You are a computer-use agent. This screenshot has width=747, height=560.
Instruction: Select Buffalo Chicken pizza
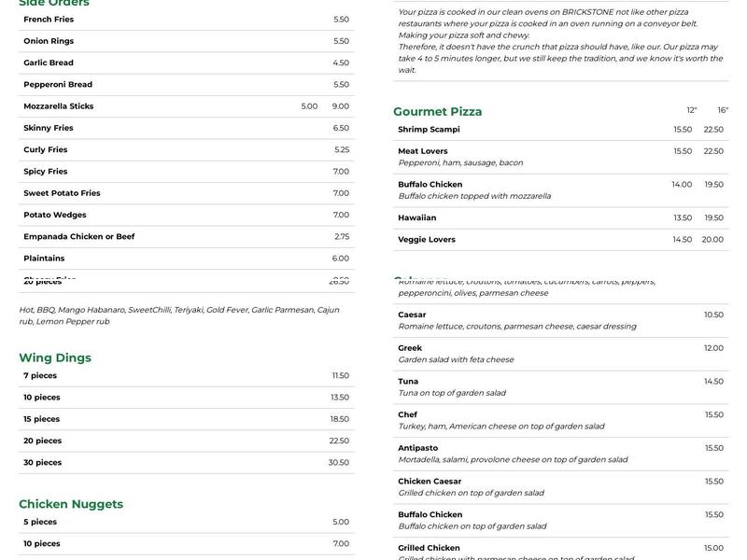point(430,185)
